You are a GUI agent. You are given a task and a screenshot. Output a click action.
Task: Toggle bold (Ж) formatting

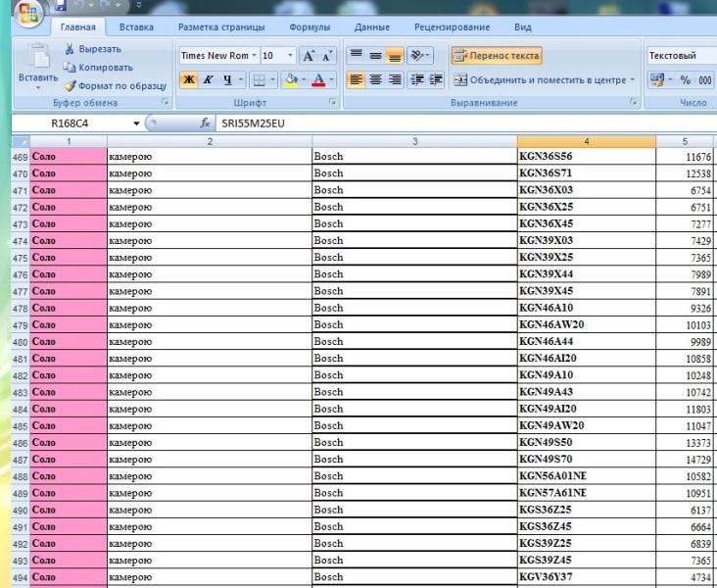(x=188, y=80)
